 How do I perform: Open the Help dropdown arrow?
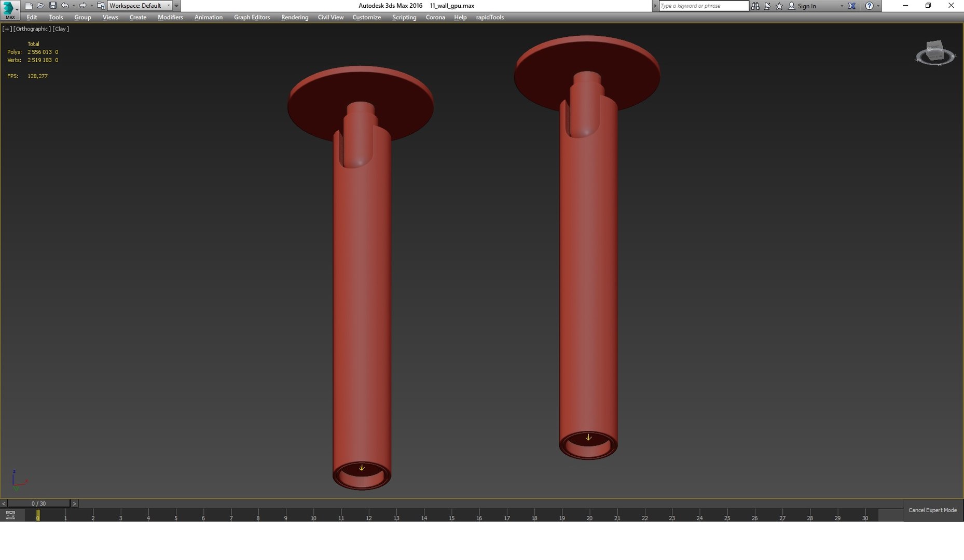tap(878, 6)
